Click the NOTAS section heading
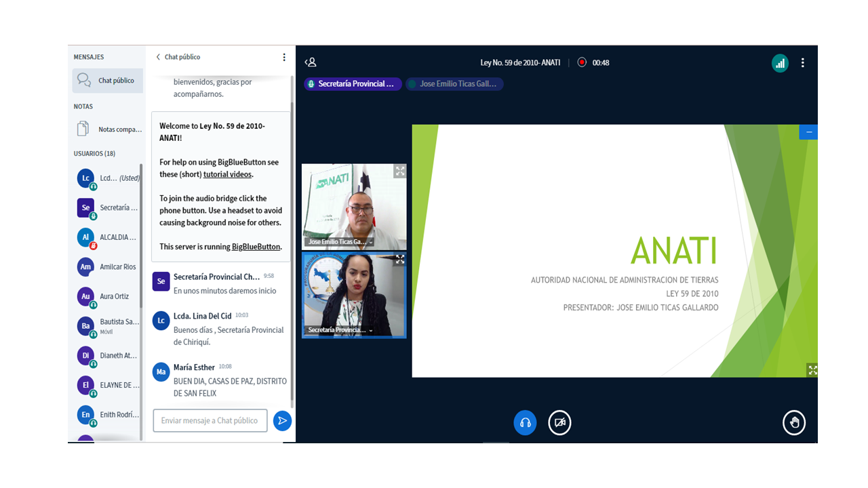 pyautogui.click(x=83, y=106)
